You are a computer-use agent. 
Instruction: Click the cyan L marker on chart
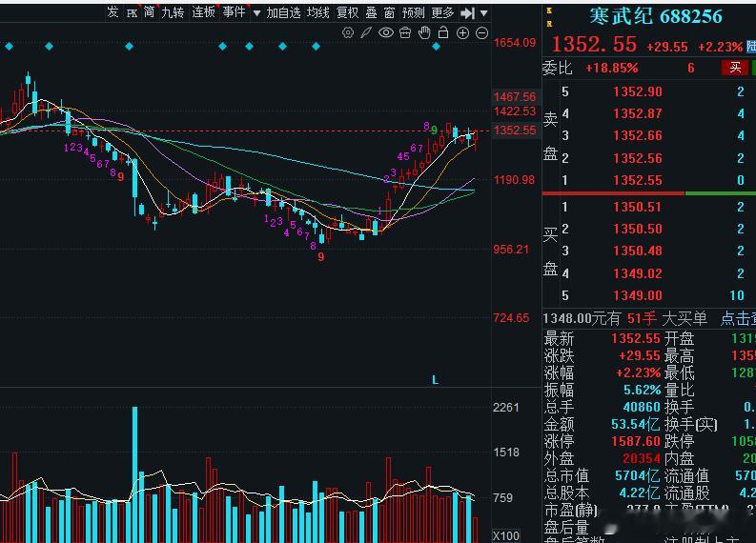click(435, 380)
